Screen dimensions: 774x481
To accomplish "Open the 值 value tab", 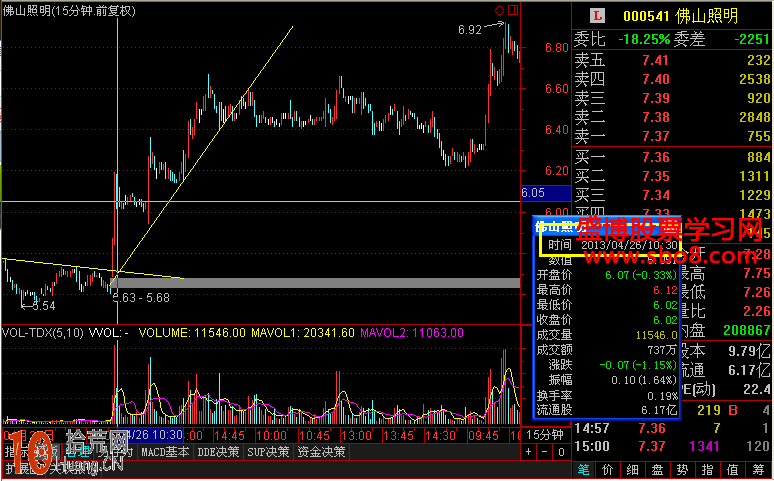I will (733, 470).
